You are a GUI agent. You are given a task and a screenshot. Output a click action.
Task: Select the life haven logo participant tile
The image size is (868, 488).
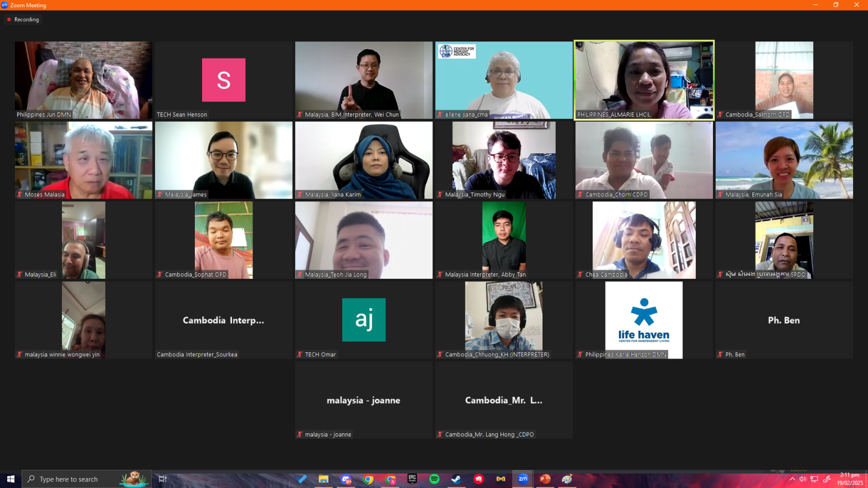tap(644, 320)
